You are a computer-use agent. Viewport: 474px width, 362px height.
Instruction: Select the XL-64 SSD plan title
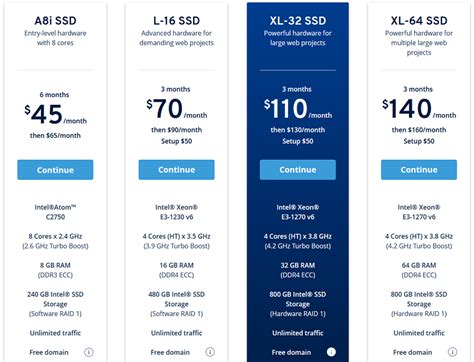pos(419,21)
